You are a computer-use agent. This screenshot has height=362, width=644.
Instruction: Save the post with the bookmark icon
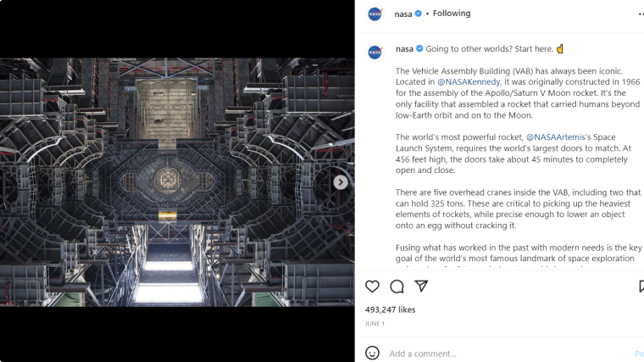[x=641, y=287]
